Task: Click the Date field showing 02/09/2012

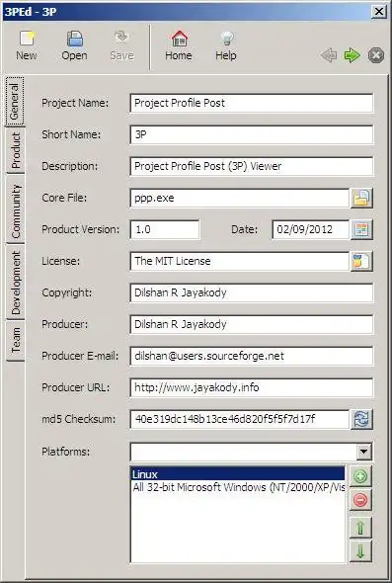Action: (x=310, y=229)
